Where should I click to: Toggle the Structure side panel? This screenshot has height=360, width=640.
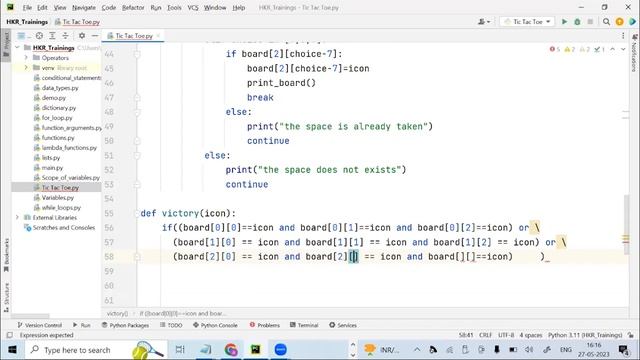click(6, 298)
